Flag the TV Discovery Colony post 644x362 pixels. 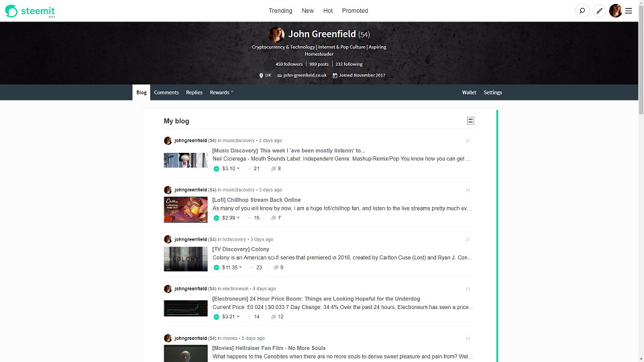[x=468, y=240]
